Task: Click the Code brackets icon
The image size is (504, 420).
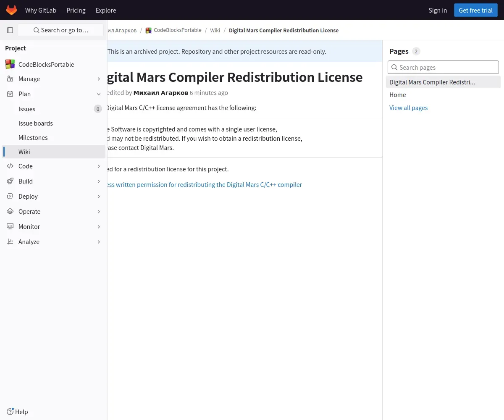Action: point(10,166)
